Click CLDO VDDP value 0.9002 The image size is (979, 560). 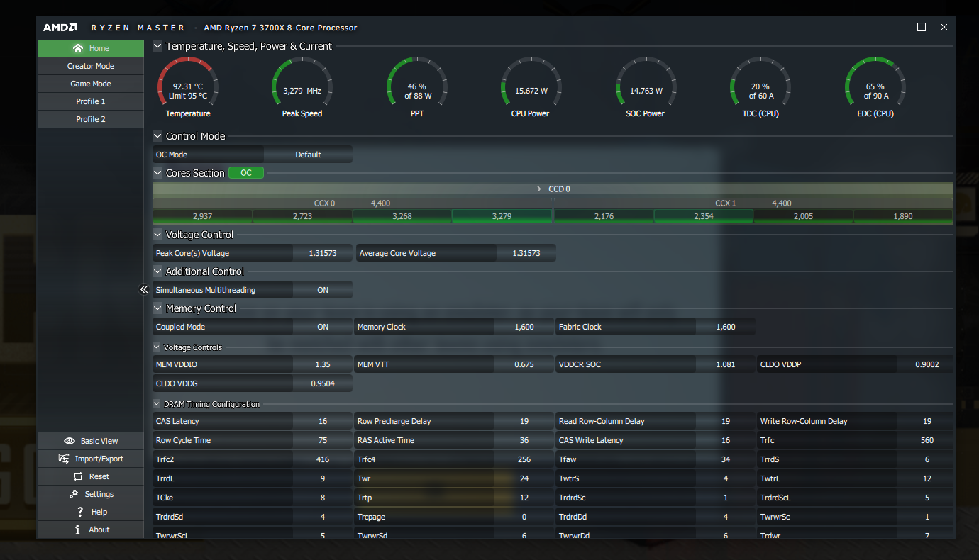tap(927, 364)
